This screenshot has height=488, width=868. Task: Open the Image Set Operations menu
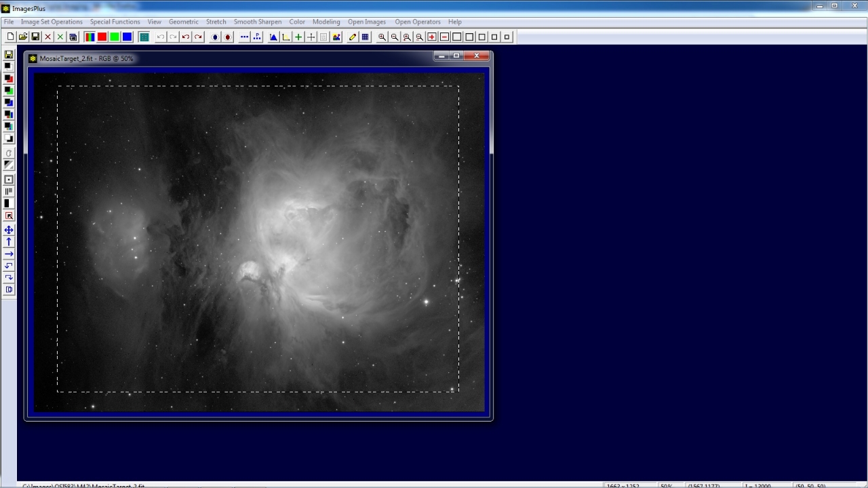52,22
